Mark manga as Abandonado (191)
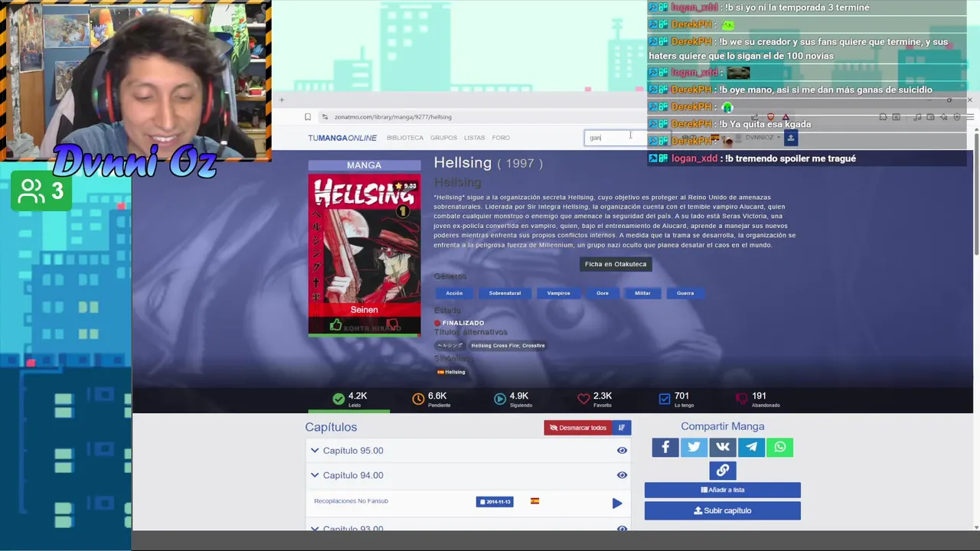This screenshot has height=551, width=980. pyautogui.click(x=757, y=399)
